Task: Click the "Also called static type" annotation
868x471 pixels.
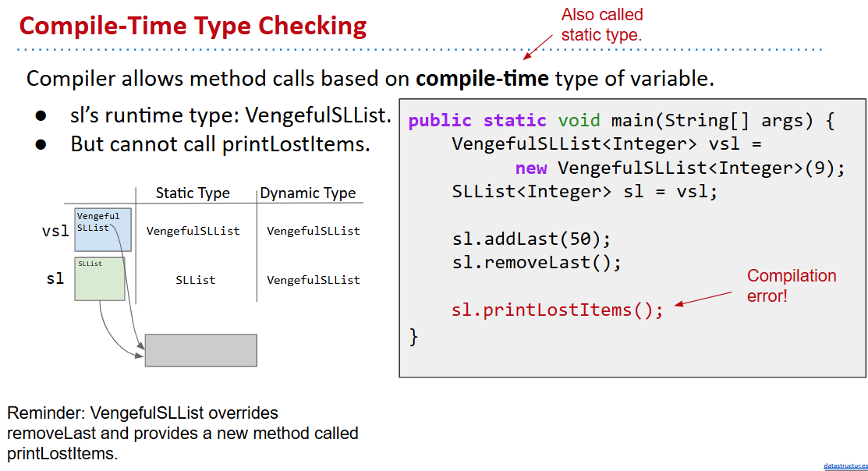Action: [x=601, y=25]
